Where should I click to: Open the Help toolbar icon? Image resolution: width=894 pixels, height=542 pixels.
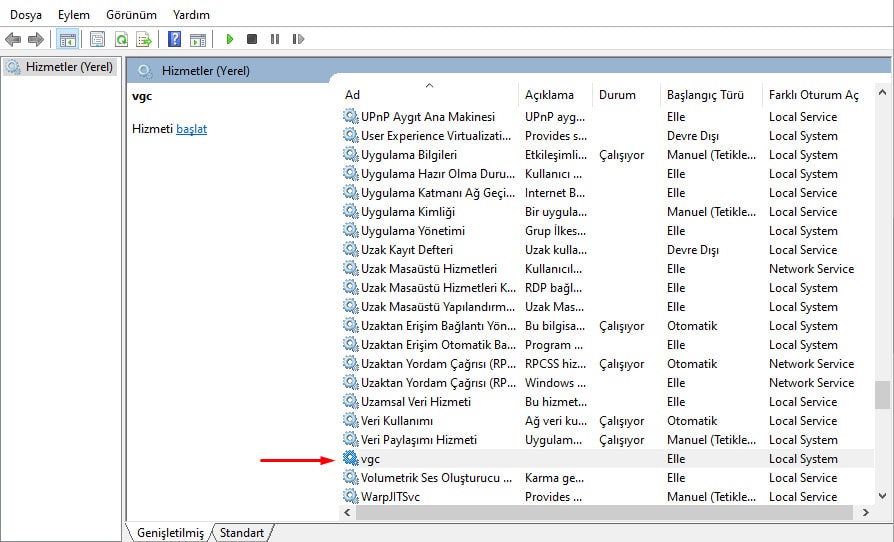point(174,39)
